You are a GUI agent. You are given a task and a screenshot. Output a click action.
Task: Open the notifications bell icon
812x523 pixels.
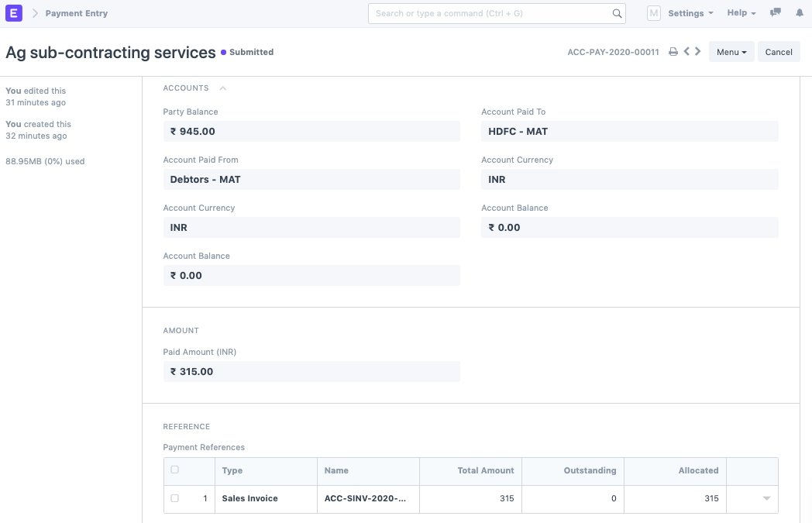pyautogui.click(x=800, y=13)
